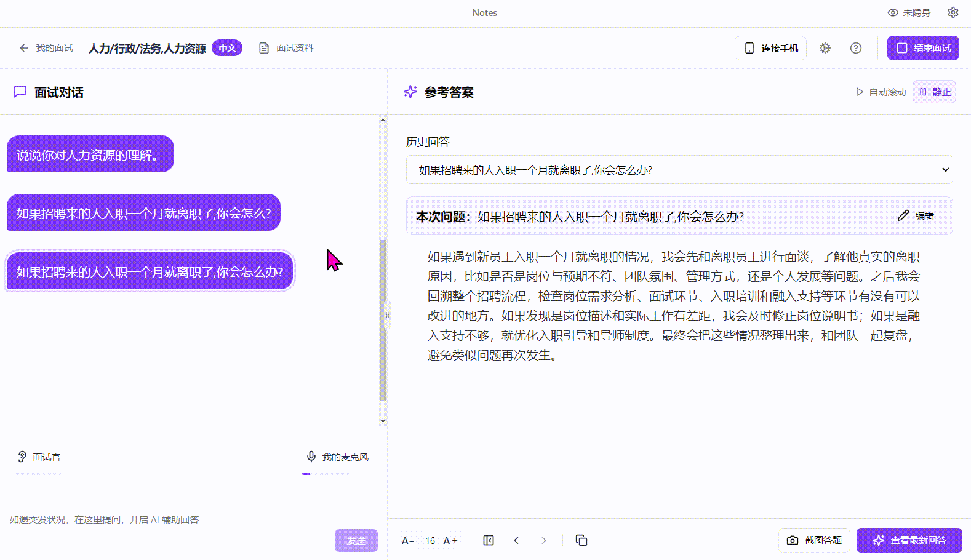The image size is (971, 560).
Task: Click the Notes window title
Action: pyautogui.click(x=485, y=12)
